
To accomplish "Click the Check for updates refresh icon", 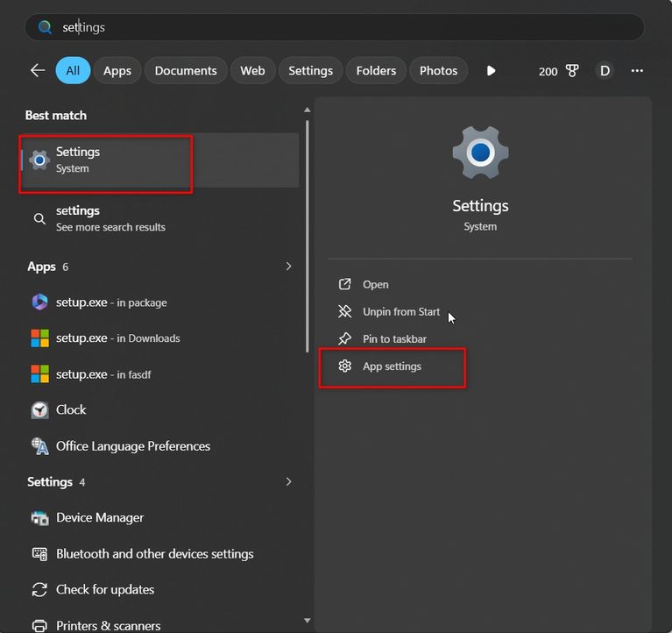I will pos(39,589).
